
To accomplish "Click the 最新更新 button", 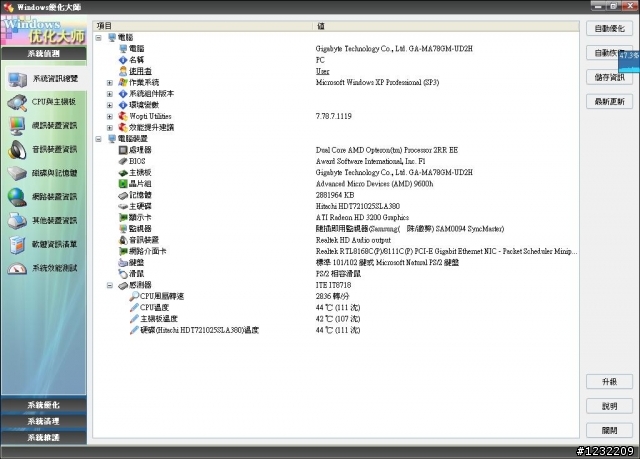I will click(x=609, y=102).
